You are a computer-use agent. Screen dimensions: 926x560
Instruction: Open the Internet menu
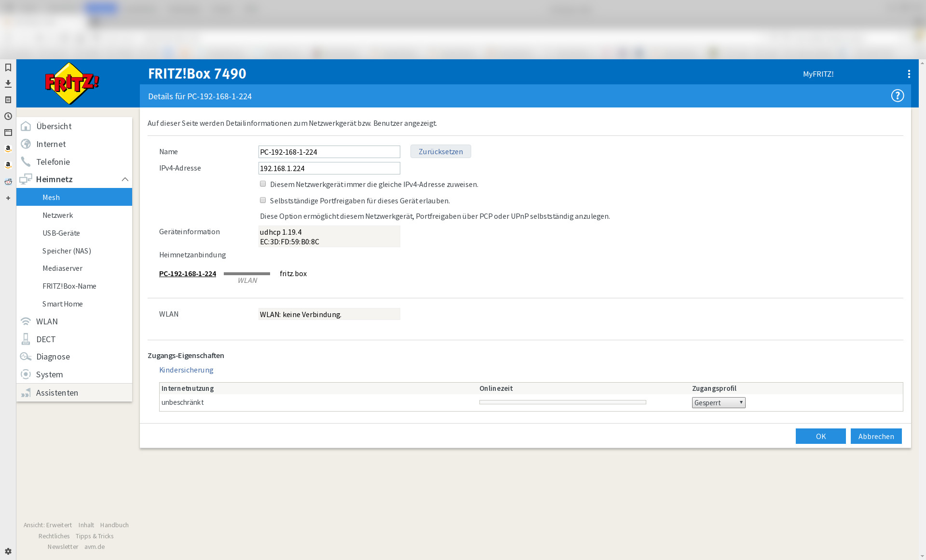74,144
